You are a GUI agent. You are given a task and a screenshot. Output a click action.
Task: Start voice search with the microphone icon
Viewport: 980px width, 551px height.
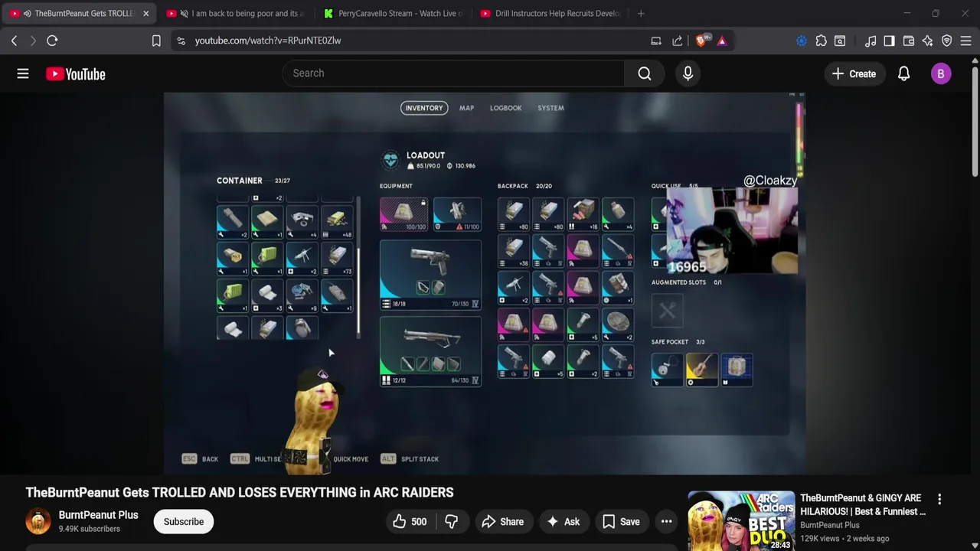pyautogui.click(x=688, y=73)
